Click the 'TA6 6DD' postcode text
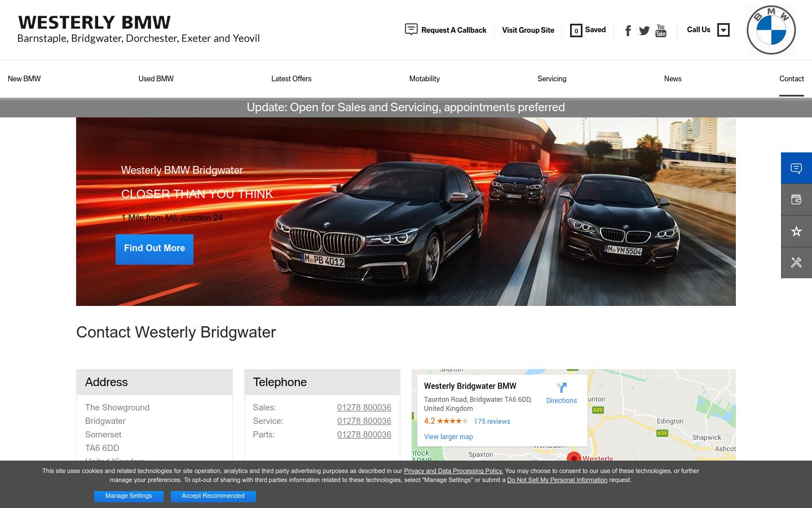The height and width of the screenshot is (508, 812). pos(102,448)
